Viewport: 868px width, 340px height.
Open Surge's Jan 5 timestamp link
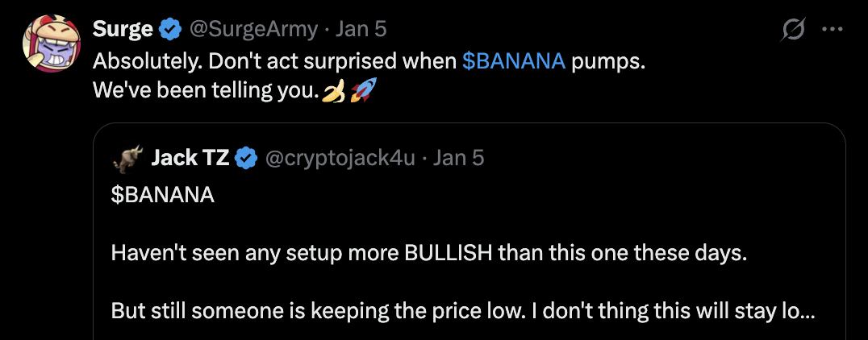pyautogui.click(x=361, y=30)
